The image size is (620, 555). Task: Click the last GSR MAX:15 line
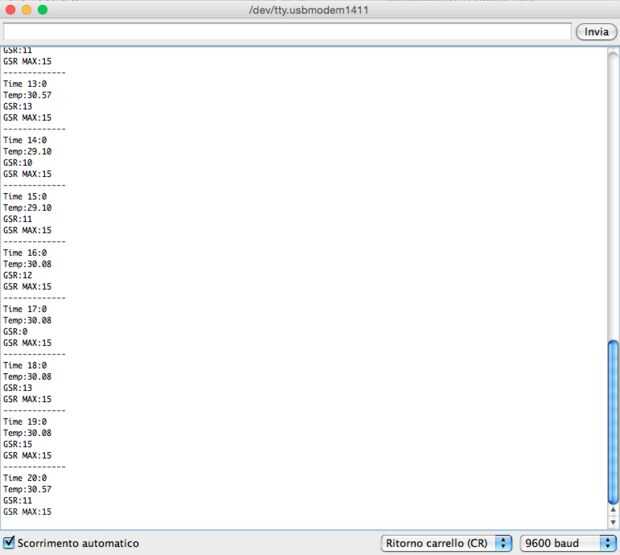27,512
